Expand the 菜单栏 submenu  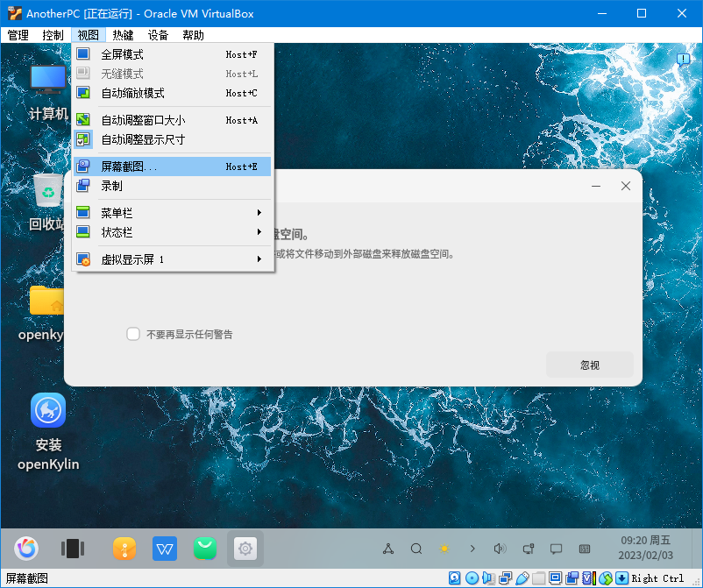173,212
